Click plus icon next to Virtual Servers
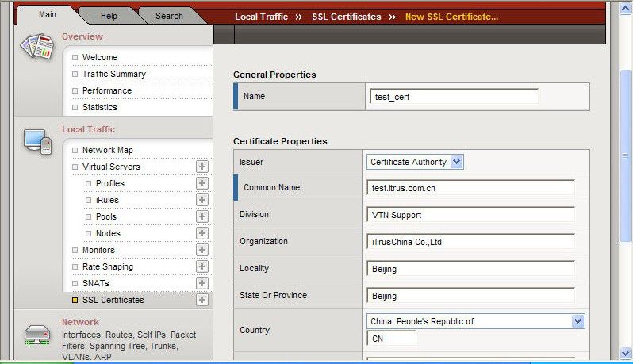Screen dimensions: 633x364 point(202,167)
